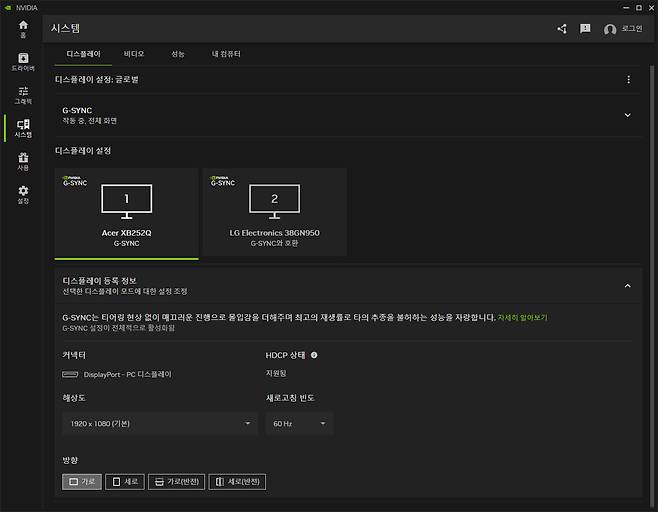Select 가로 landscape orientation
The height and width of the screenshot is (512, 658).
pyautogui.click(x=82, y=482)
